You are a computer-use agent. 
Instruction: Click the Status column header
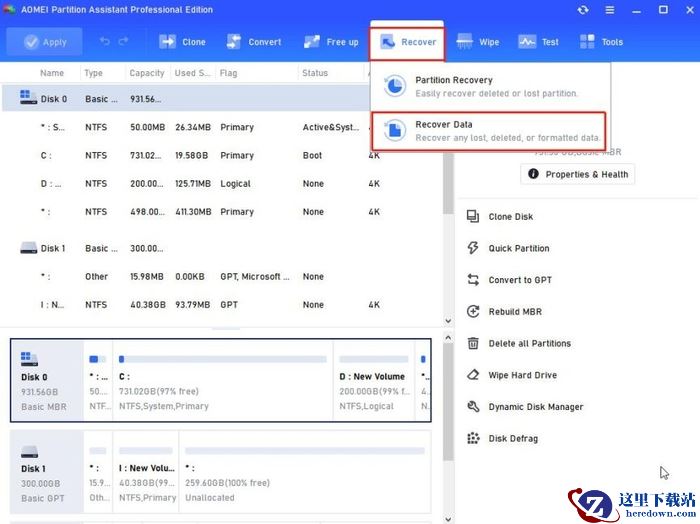click(x=315, y=73)
